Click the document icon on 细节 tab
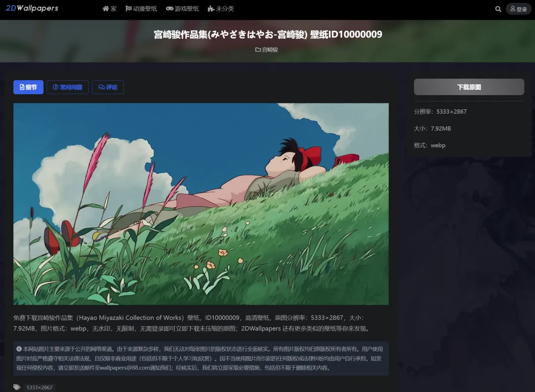 [x=22, y=87]
